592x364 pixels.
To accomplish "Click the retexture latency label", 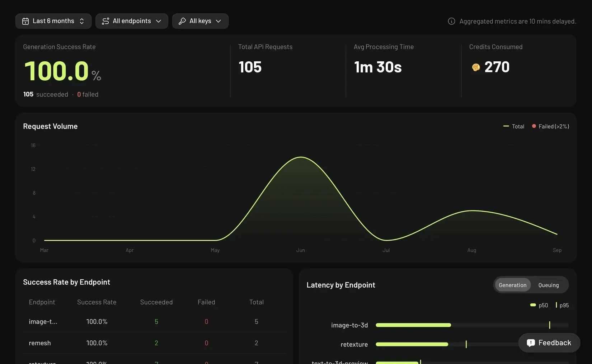I will coord(354,345).
